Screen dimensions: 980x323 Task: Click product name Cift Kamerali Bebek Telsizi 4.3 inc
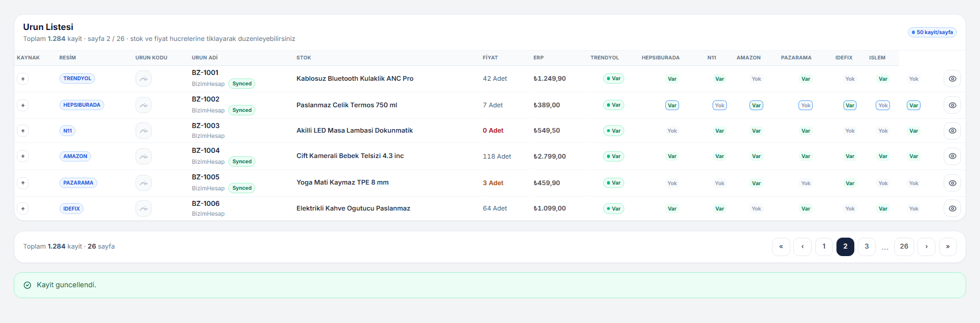350,156
